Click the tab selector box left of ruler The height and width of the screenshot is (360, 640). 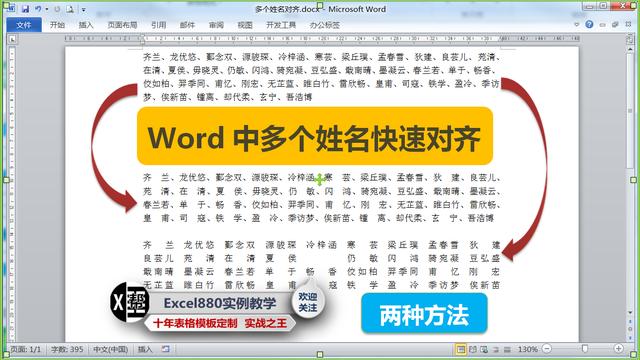[12, 39]
